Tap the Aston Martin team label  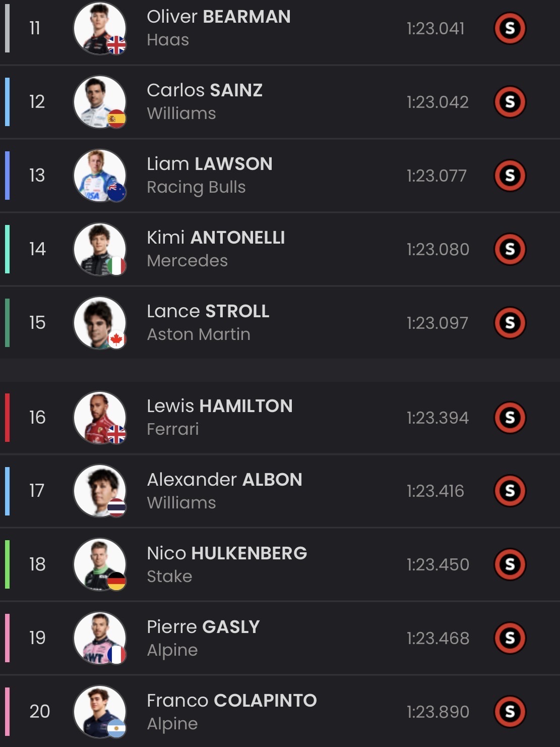pos(199,334)
